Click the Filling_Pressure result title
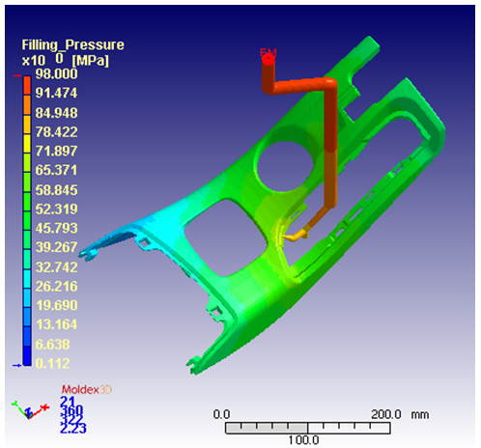The height and width of the screenshot is (448, 481). [x=72, y=44]
